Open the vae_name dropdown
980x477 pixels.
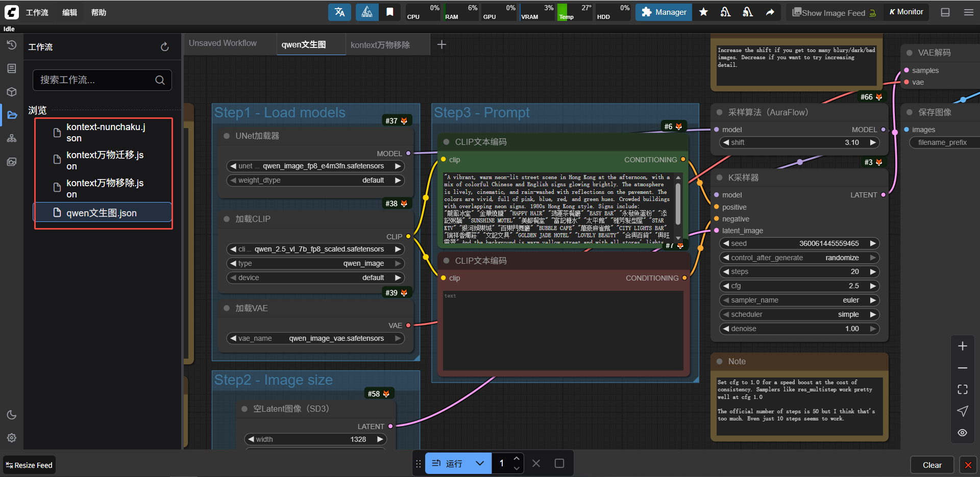(315, 338)
